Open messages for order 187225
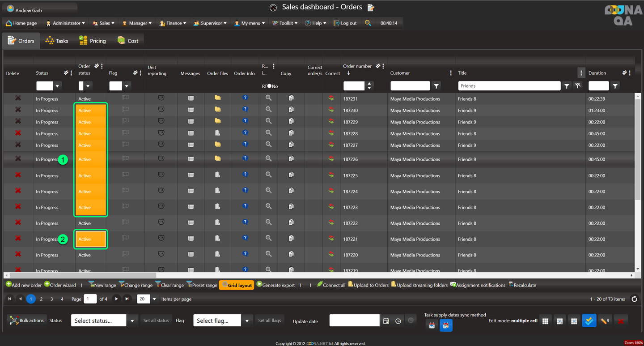Viewport: 644px width, 346px height. click(191, 175)
